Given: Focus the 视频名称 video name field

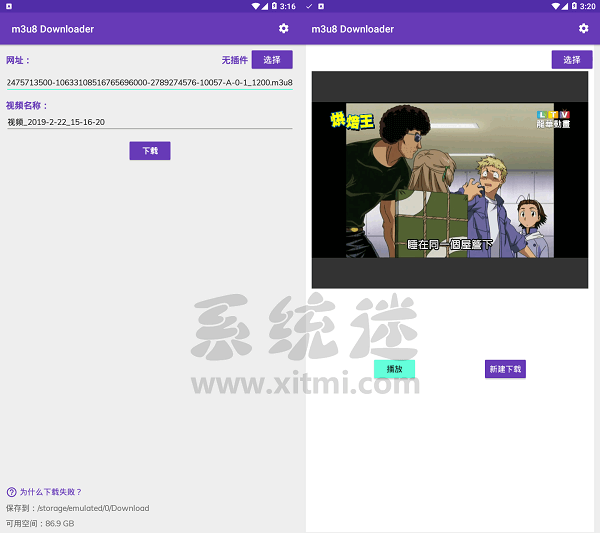Looking at the screenshot, I should coord(150,122).
